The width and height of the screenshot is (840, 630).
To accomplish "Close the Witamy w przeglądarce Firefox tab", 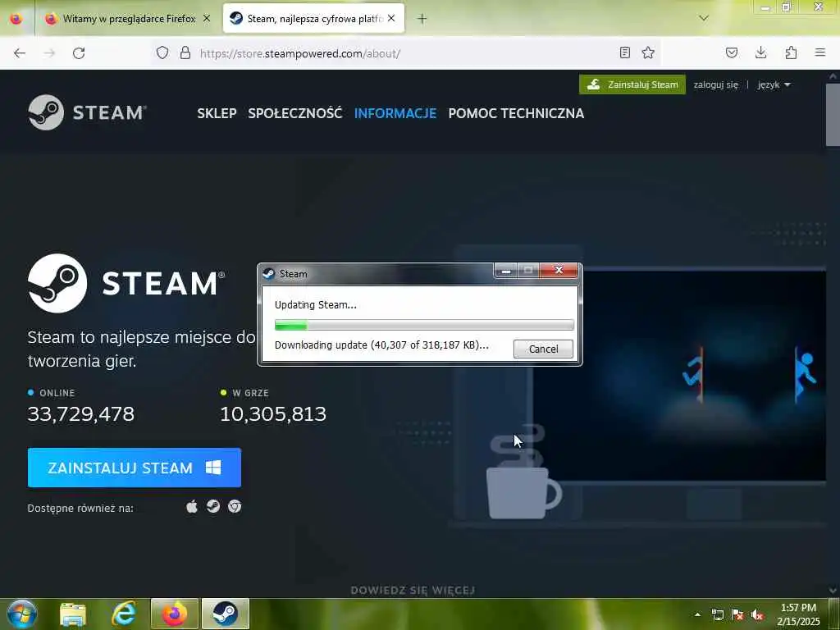I will 207,18.
